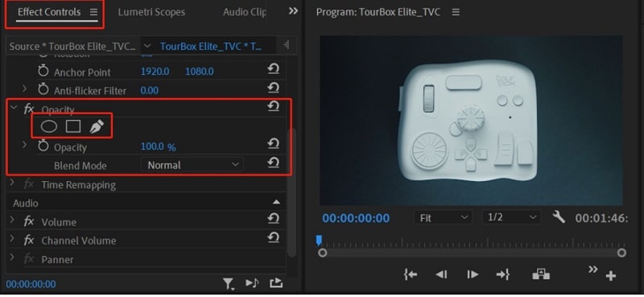
Task: Show hidden panel tabs overflow arrows
Action: tap(293, 11)
